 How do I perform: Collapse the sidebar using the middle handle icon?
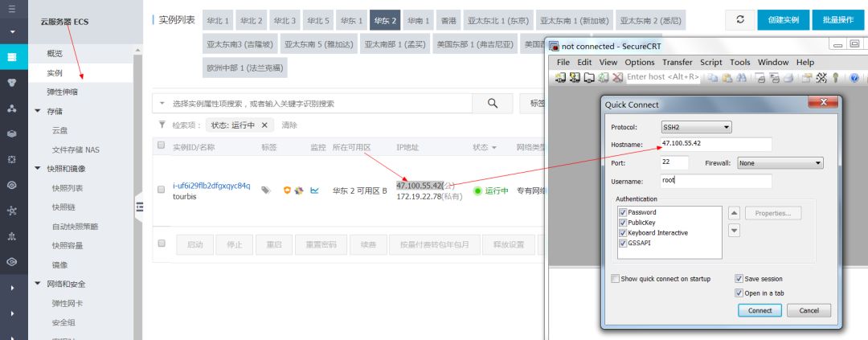pyautogui.click(x=139, y=207)
